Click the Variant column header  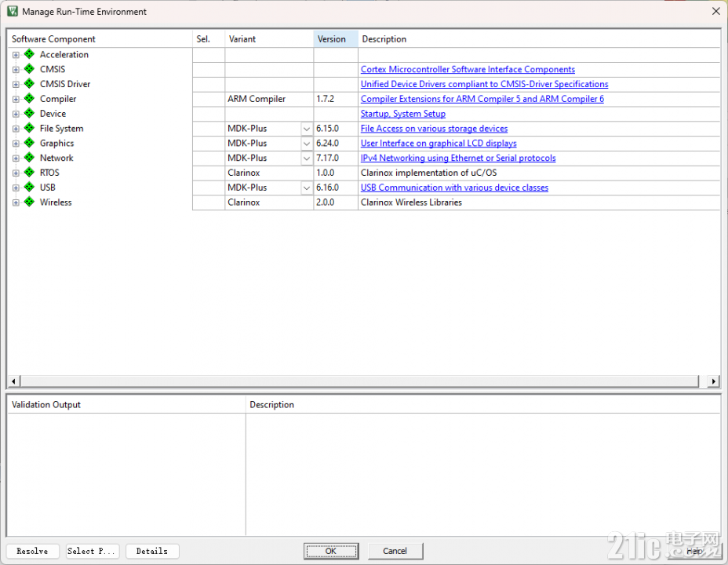tap(269, 39)
